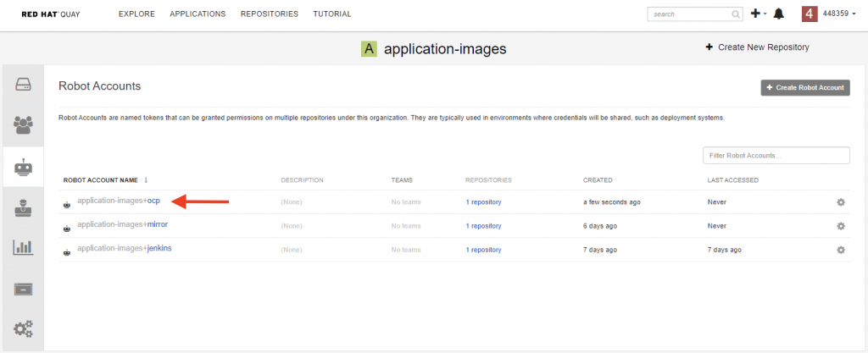Go to Red Hat Quay home logo
The height and width of the screenshot is (353, 868).
pos(50,14)
